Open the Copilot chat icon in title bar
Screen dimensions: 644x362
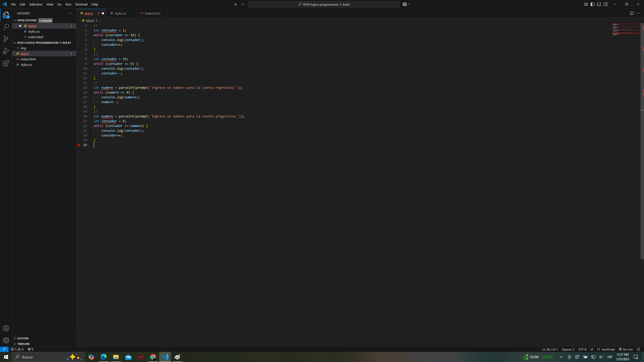(x=405, y=4)
